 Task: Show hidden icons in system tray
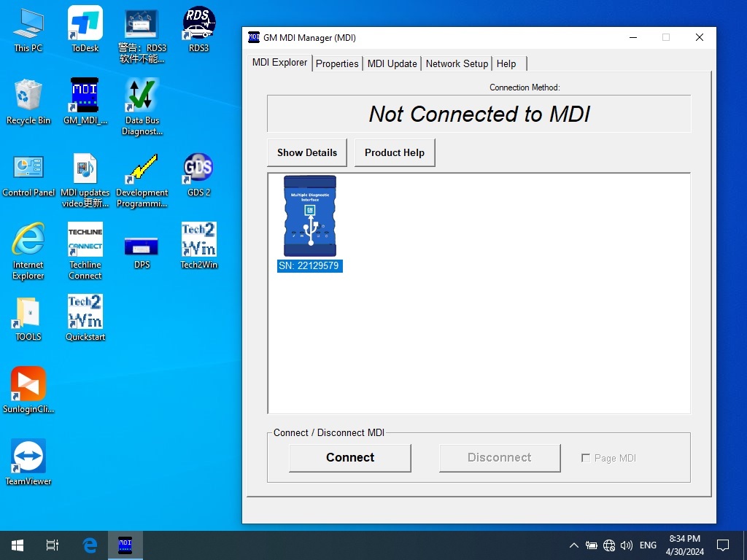pos(573,545)
